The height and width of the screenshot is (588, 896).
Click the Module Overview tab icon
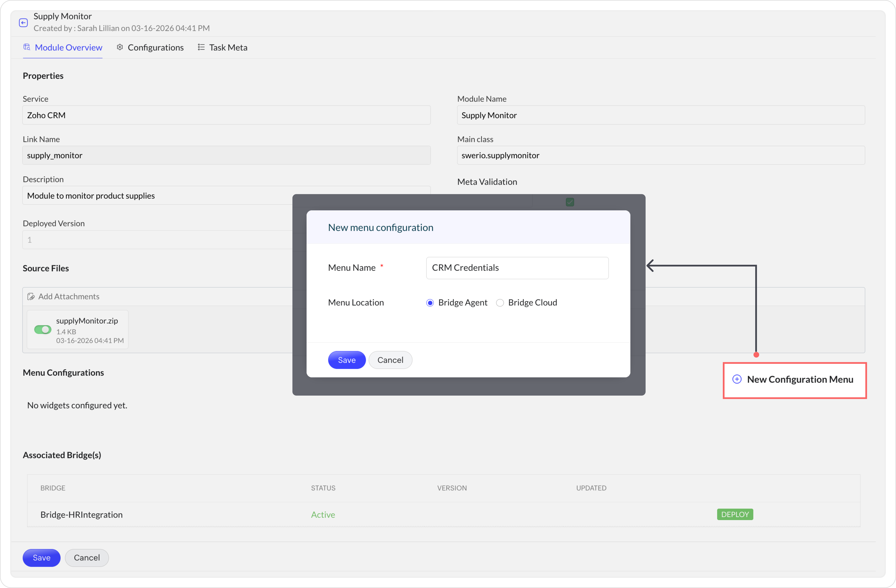point(27,47)
